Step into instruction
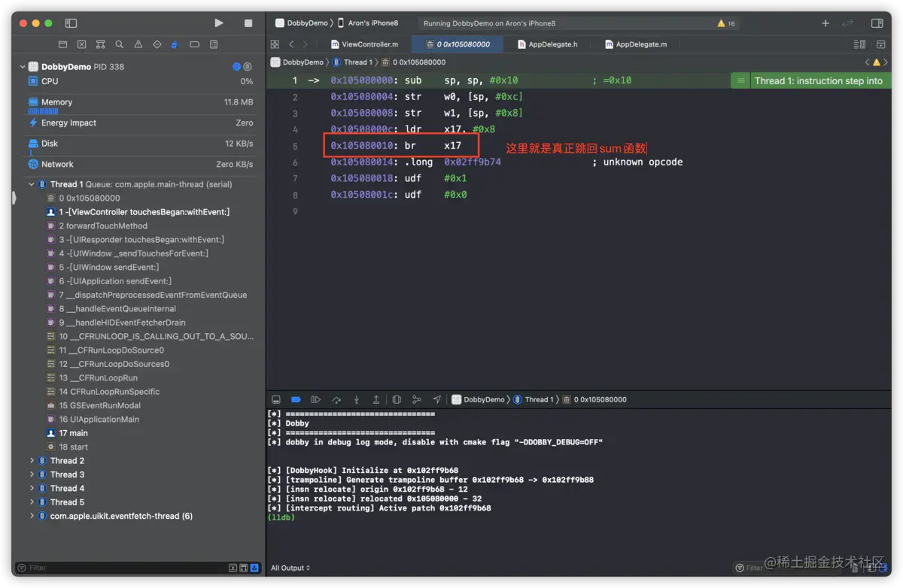The width and height of the screenshot is (903, 588). tap(356, 399)
